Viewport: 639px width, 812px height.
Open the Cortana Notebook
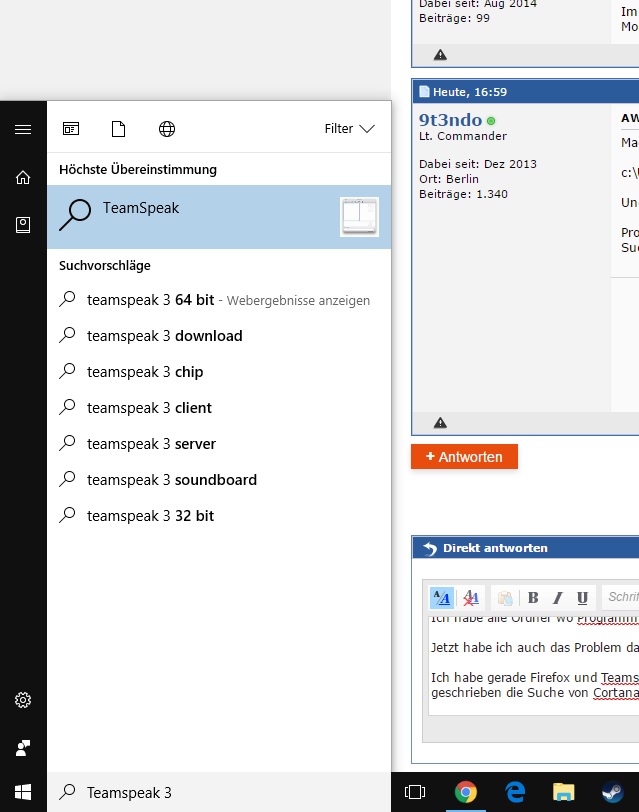point(23,225)
